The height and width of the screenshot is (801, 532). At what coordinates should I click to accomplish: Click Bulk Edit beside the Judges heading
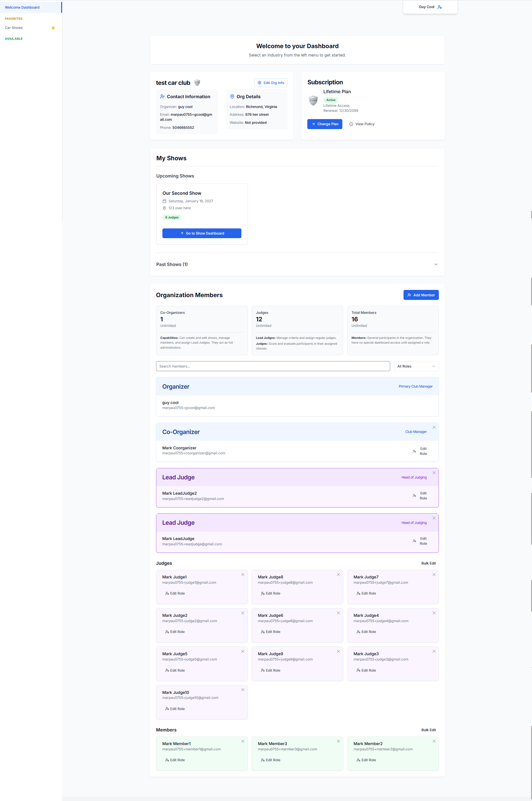pyautogui.click(x=429, y=563)
